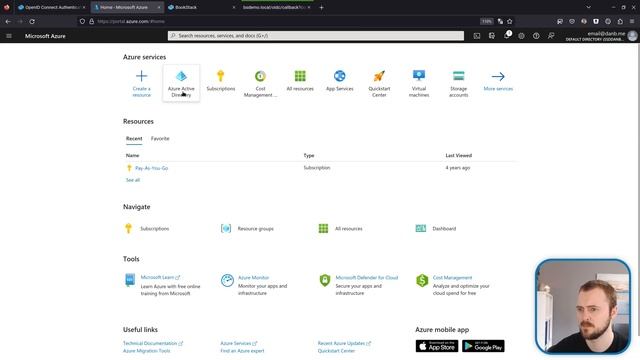Open Create a resource
The width and height of the screenshot is (640, 360).
pos(141,83)
